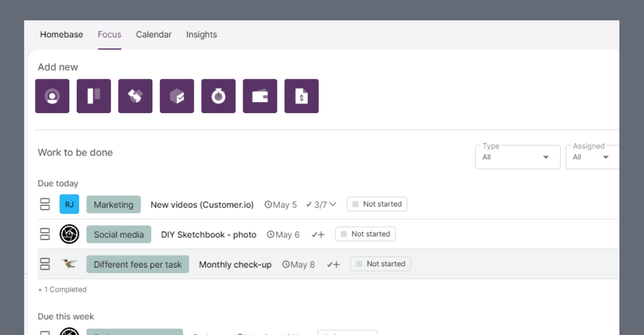Start a timer with the stopwatch icon
Image resolution: width=644 pixels, height=335 pixels.
click(218, 96)
